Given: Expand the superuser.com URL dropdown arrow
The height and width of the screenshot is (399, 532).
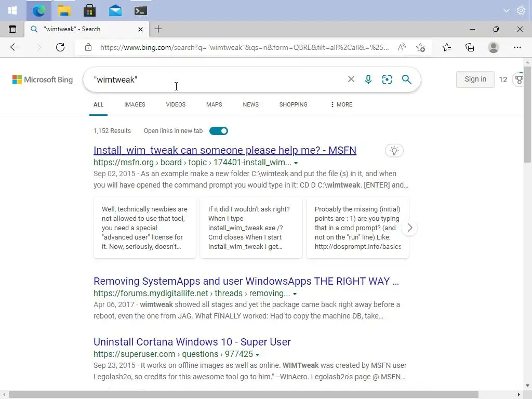Looking at the screenshot, I should pyautogui.click(x=258, y=354).
